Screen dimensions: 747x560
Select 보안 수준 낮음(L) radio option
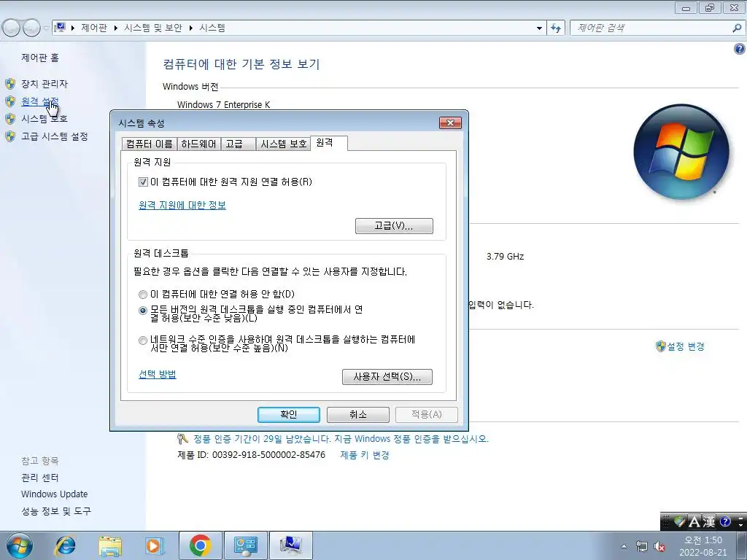[142, 311]
